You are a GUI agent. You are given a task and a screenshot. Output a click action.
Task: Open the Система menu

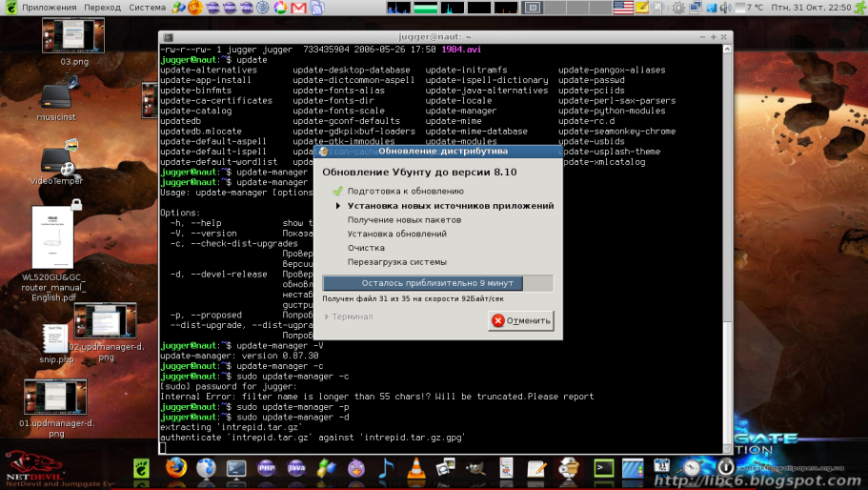148,8
